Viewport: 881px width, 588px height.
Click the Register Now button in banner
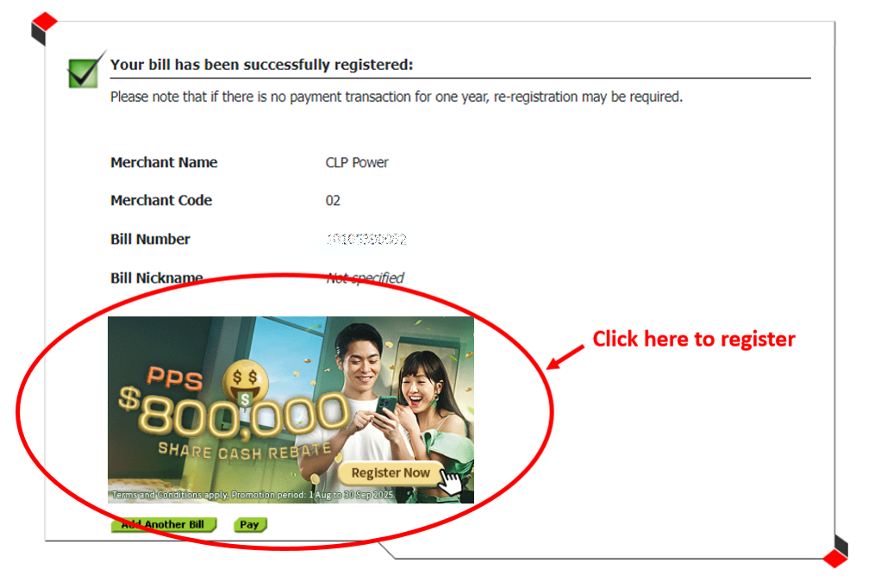click(x=391, y=472)
